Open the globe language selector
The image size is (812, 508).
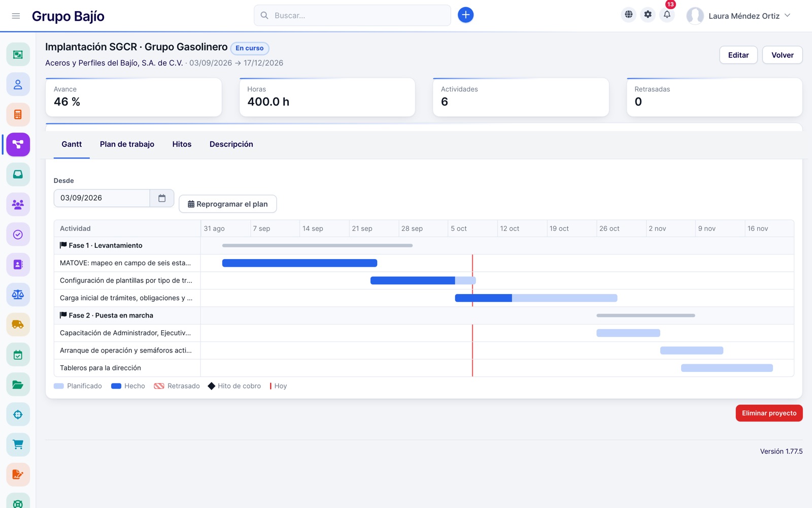pyautogui.click(x=628, y=15)
